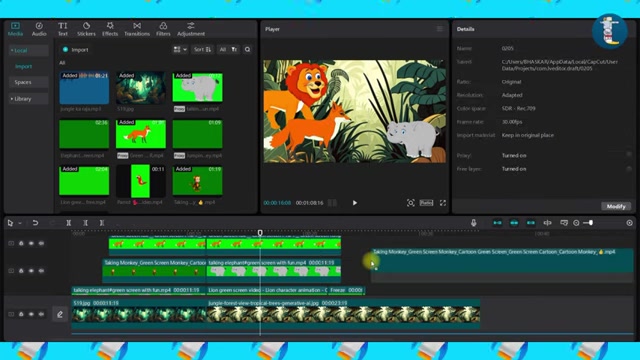Collapse the Local section in sidebar

click(28, 51)
